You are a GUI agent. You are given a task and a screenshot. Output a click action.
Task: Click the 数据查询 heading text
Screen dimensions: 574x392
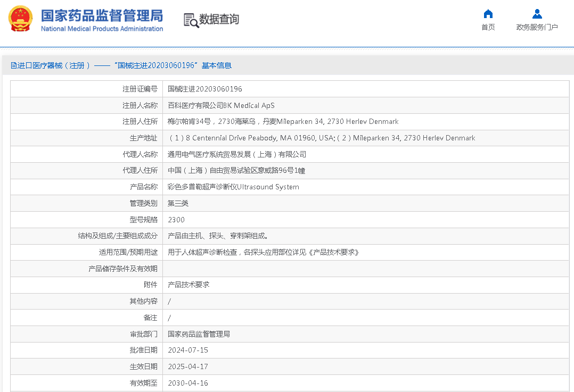219,20
